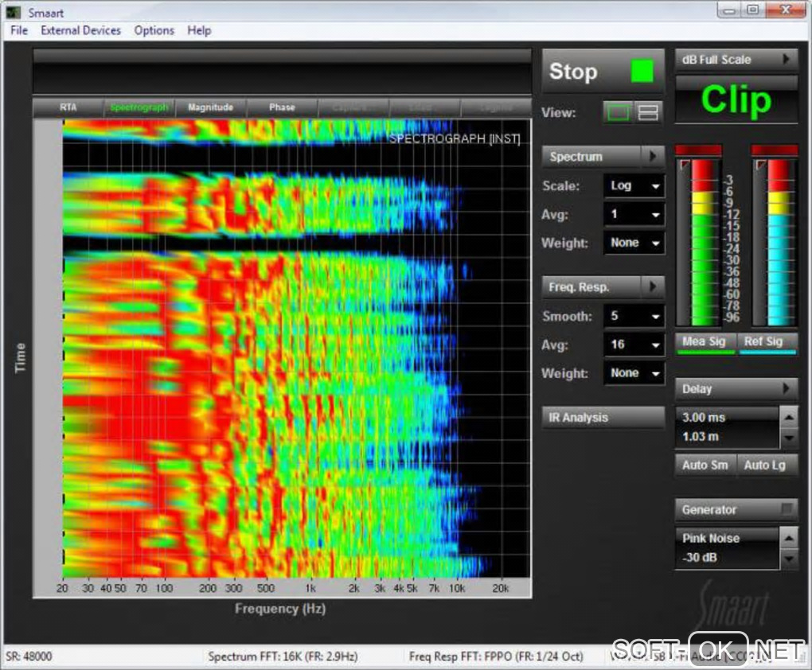Viewport: 812px width, 670px height.
Task: Click the Frequency (Hz) axis label
Action: point(280,609)
